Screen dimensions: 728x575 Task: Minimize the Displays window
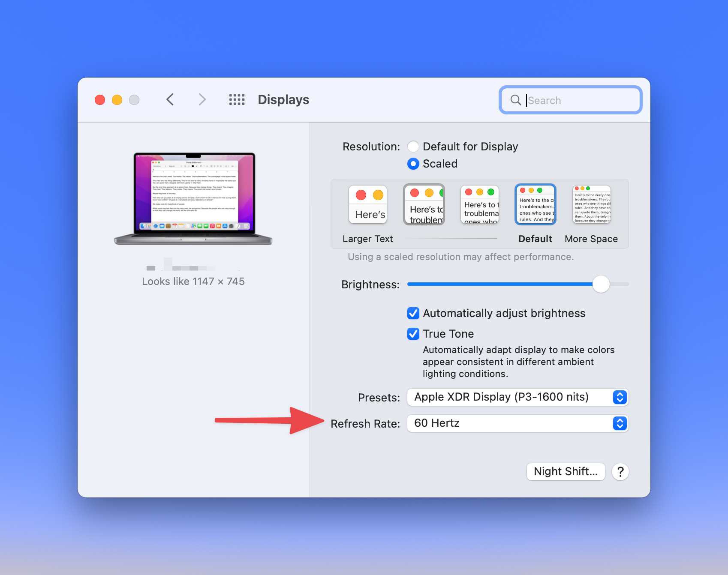pos(117,100)
